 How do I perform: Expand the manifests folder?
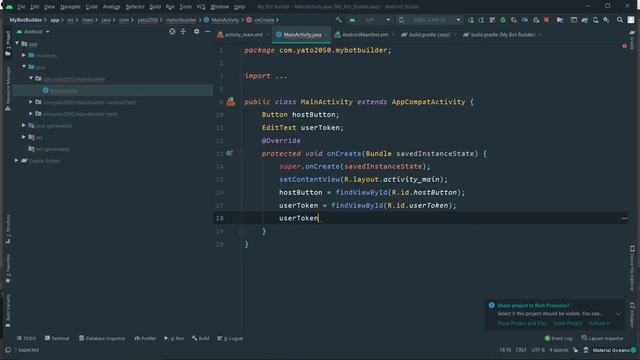pyautogui.click(x=24, y=55)
